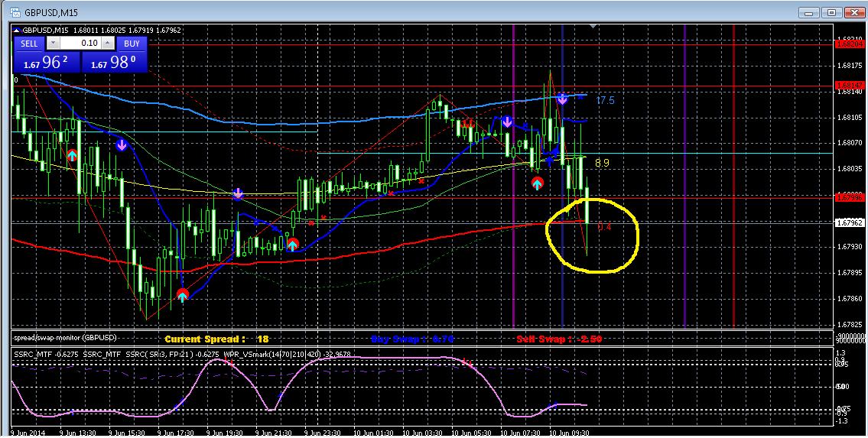Click the SELL one-click trading button
This screenshot has width=868, height=438.
[x=29, y=43]
